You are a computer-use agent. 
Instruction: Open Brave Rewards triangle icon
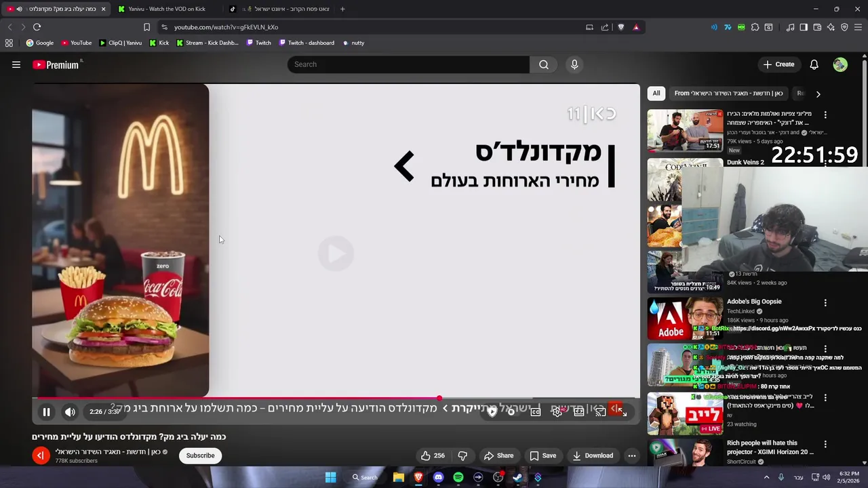[636, 27]
